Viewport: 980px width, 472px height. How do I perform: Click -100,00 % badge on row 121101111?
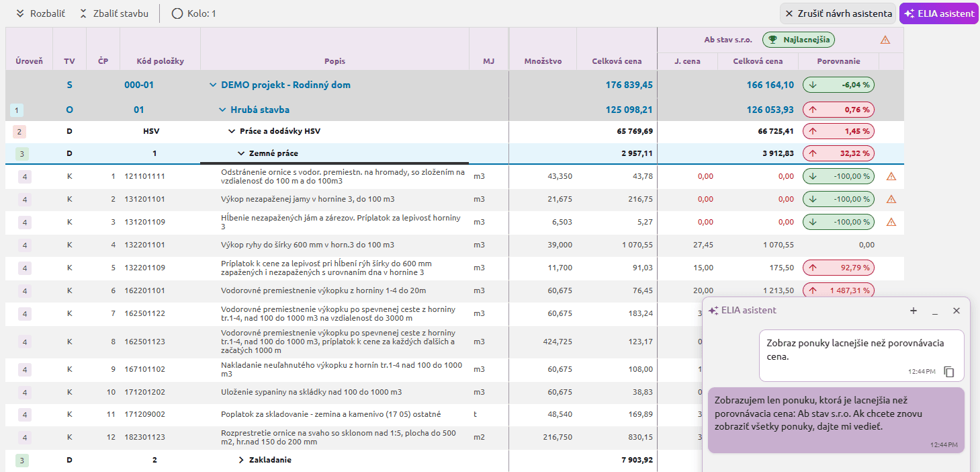838,176
